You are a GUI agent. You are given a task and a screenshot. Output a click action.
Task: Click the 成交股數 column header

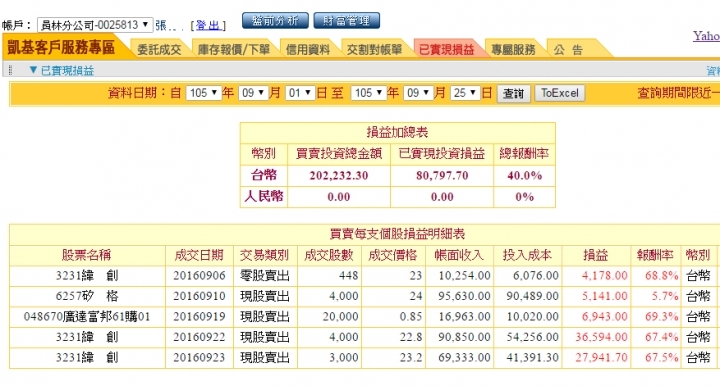pos(329,255)
